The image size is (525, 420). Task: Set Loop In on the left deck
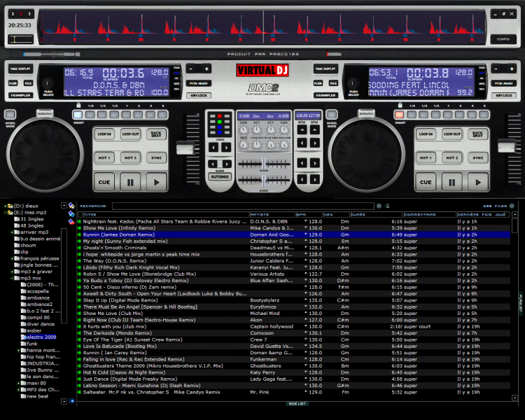[104, 134]
